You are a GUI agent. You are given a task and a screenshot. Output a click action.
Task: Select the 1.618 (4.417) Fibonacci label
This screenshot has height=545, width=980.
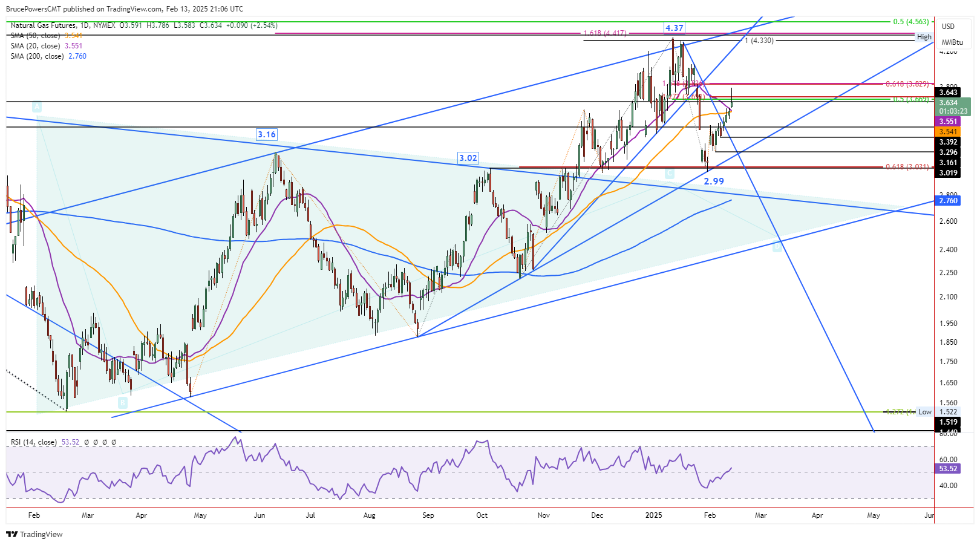(x=605, y=33)
